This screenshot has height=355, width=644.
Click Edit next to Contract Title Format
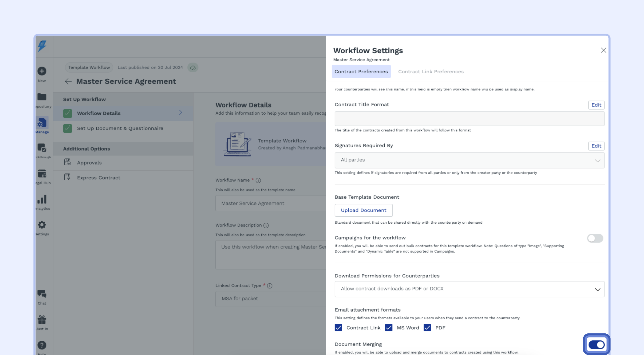[596, 105]
